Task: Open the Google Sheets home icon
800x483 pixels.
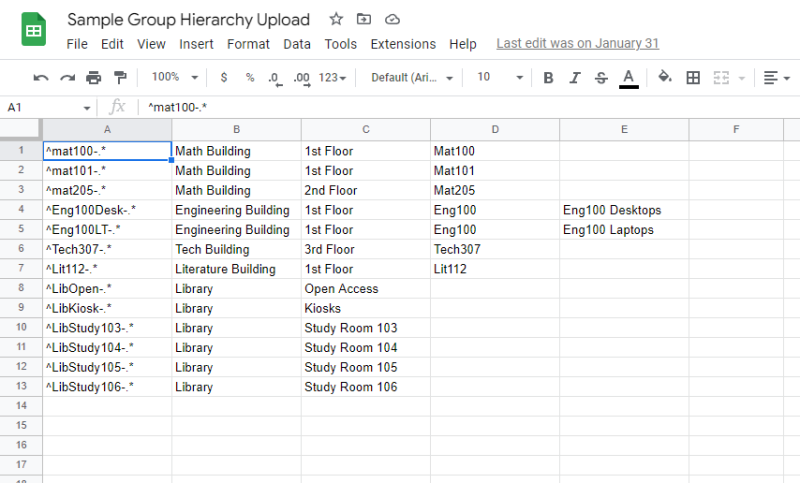Action: (34, 30)
